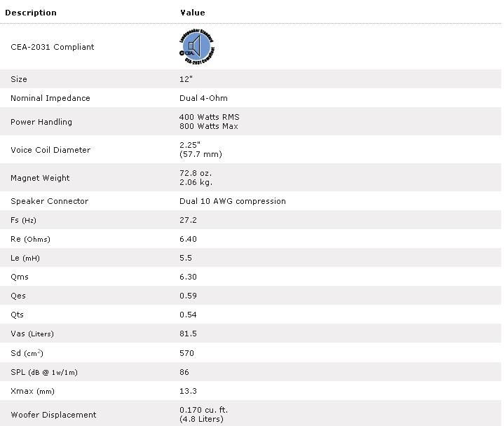Click the Size value 12"
This screenshot has height=426, width=504.
point(186,79)
